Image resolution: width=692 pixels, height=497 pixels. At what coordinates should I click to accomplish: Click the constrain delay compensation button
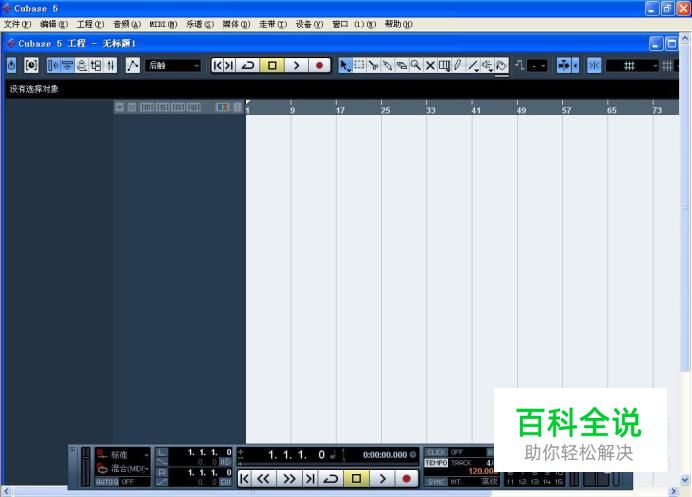click(31, 65)
